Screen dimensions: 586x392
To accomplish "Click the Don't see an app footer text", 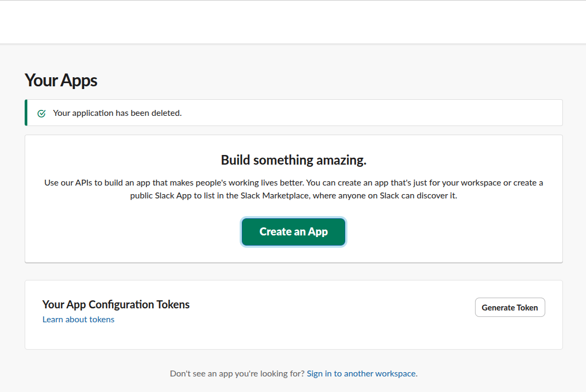I will tap(238, 373).
